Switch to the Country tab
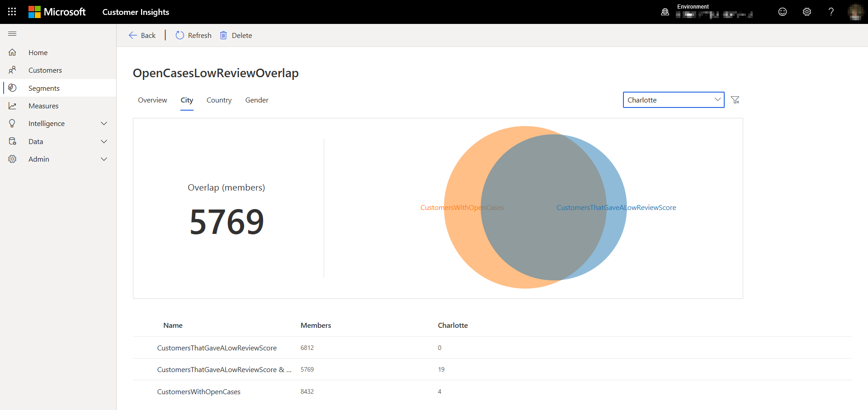 [x=219, y=100]
